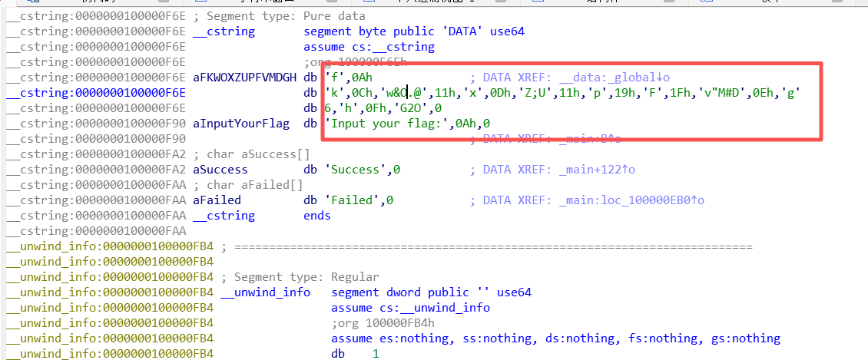This screenshot has height=360, width=868.
Task: Click the '; char aFailed[]' comment
Action: 248,185
